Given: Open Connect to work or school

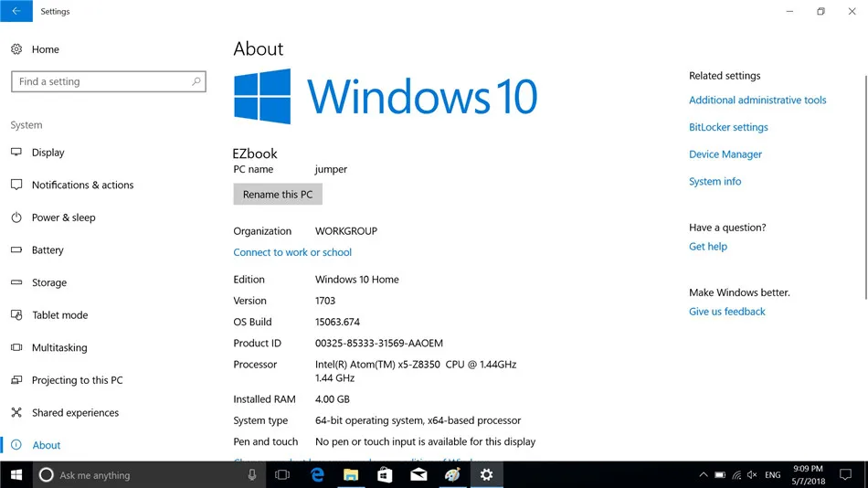Looking at the screenshot, I should pyautogui.click(x=292, y=252).
